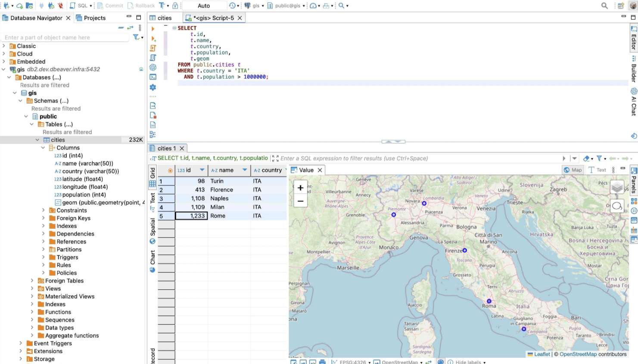Image resolution: width=638 pixels, height=364 pixels.
Task: Collapse the cities table node
Action: point(37,140)
